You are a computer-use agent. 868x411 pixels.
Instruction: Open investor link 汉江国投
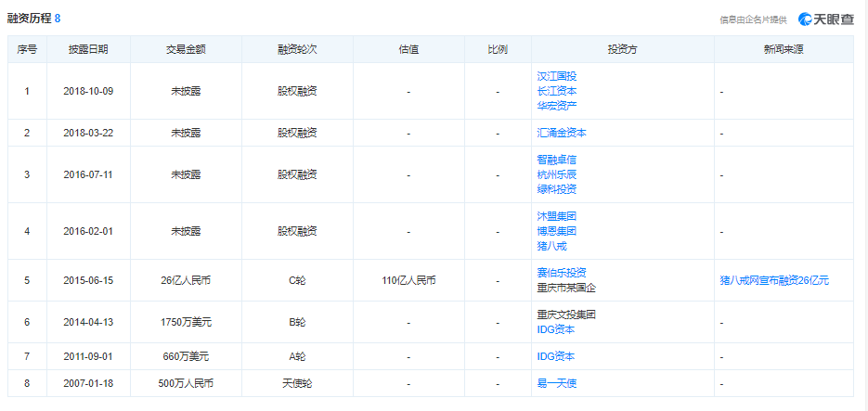pos(556,76)
